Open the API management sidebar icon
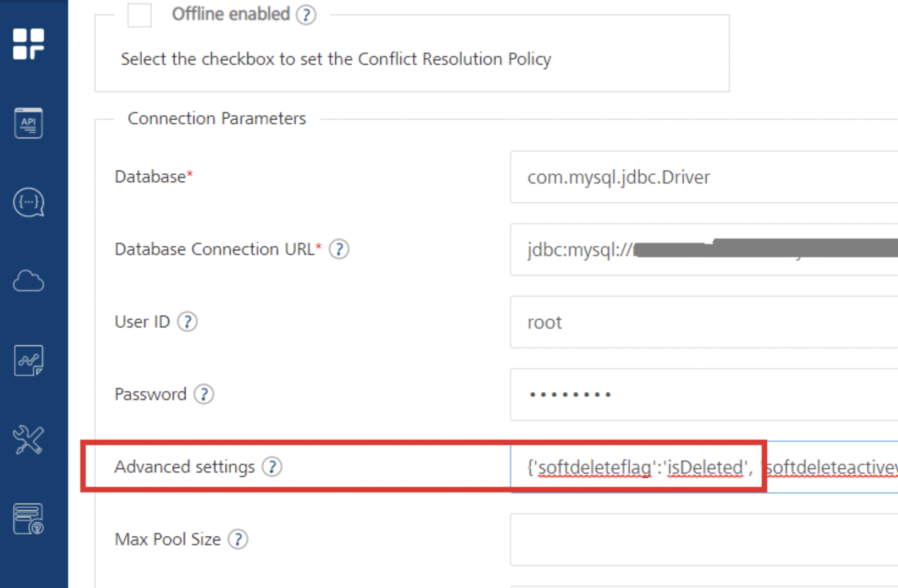 coord(29,123)
